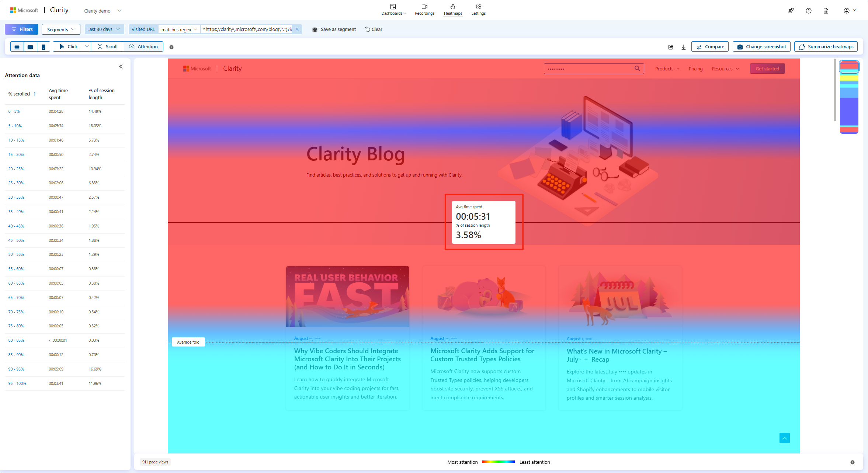Click the info icon in the bottom bar
The width and height of the screenshot is (868, 473).
tap(853, 462)
